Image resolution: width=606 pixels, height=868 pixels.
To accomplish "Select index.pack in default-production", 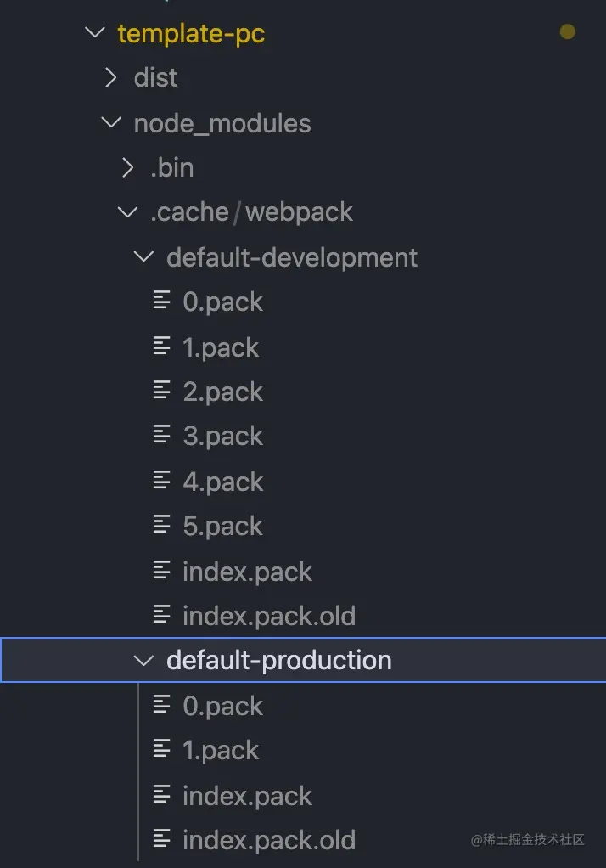I will tap(247, 795).
